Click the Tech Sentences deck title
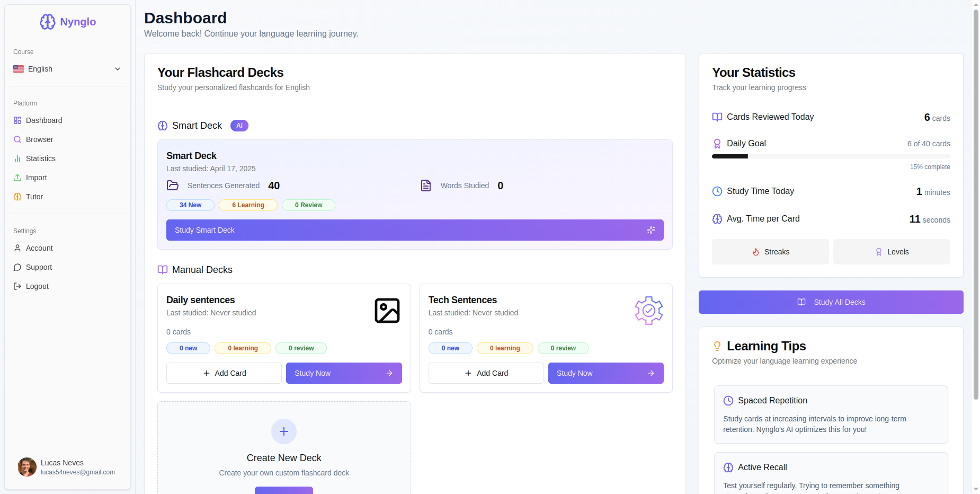 (x=462, y=300)
